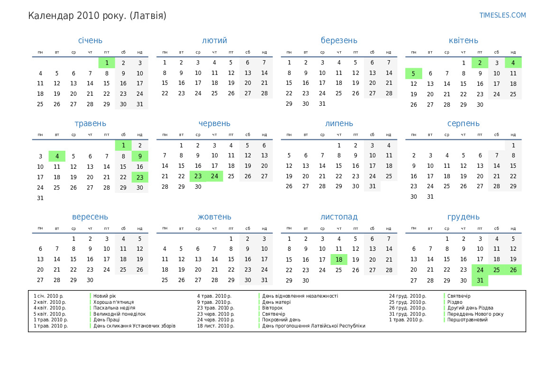Click the Календар 2010 року page title

(x=97, y=16)
